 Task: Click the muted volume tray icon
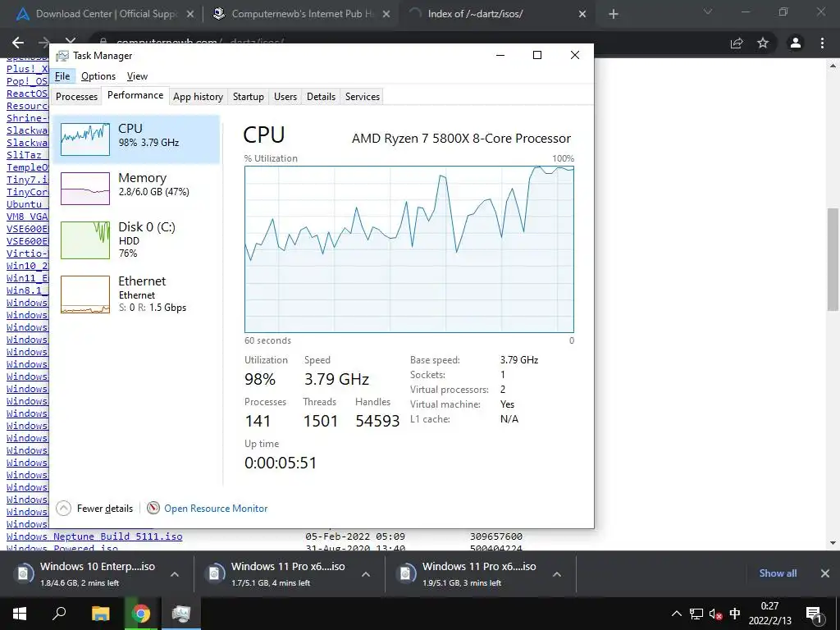(715, 614)
